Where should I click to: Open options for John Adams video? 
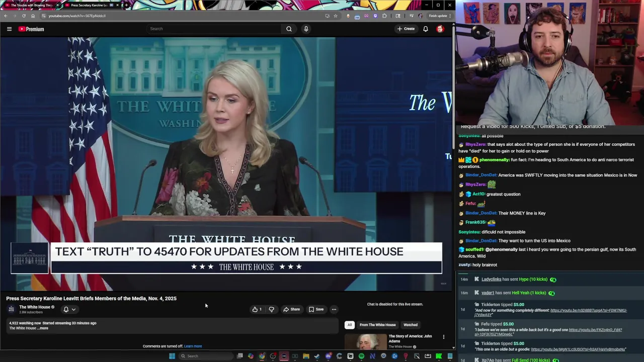point(443,337)
